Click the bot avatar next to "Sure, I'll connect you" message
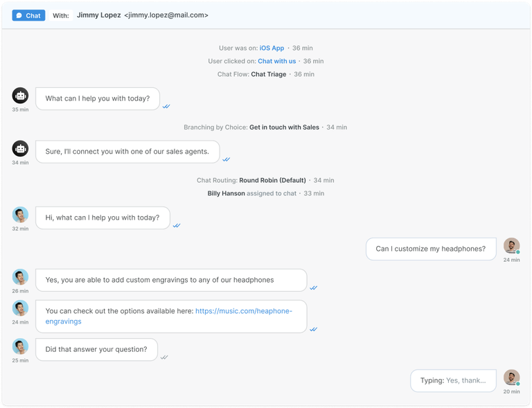This screenshot has height=408, width=532. pyautogui.click(x=20, y=149)
